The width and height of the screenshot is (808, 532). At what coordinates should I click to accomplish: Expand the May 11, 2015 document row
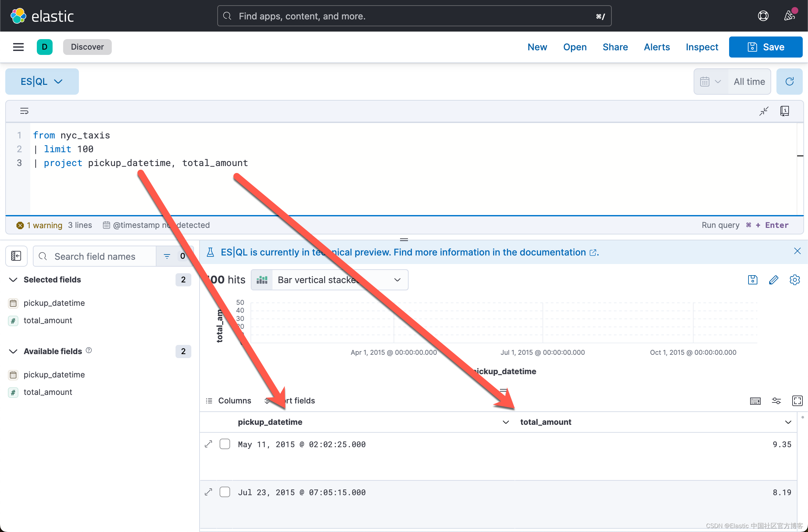[208, 444]
